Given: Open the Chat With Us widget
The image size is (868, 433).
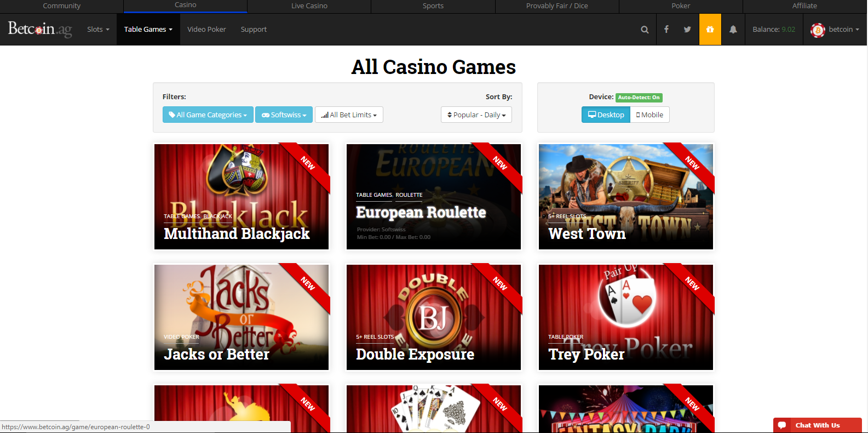Looking at the screenshot, I should [817, 425].
